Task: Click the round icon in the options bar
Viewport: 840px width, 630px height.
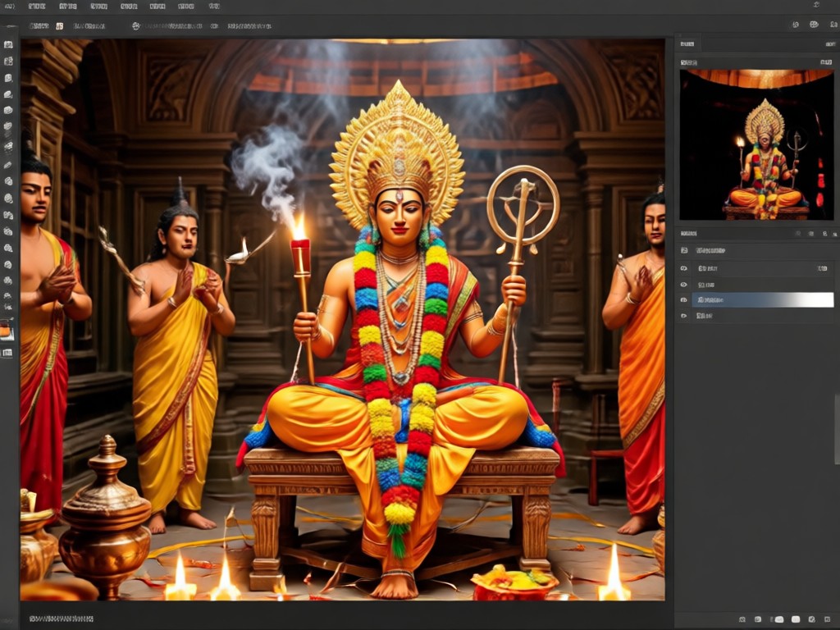Action: (136, 25)
